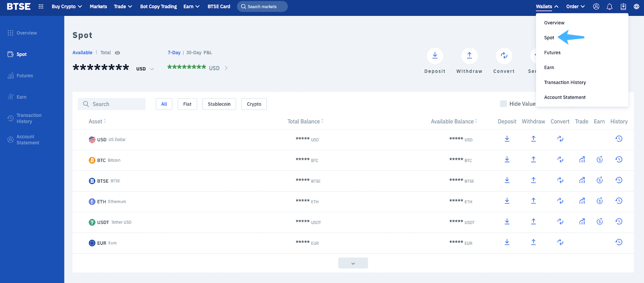
Task: Open the notifications bell icon
Action: point(609,6)
